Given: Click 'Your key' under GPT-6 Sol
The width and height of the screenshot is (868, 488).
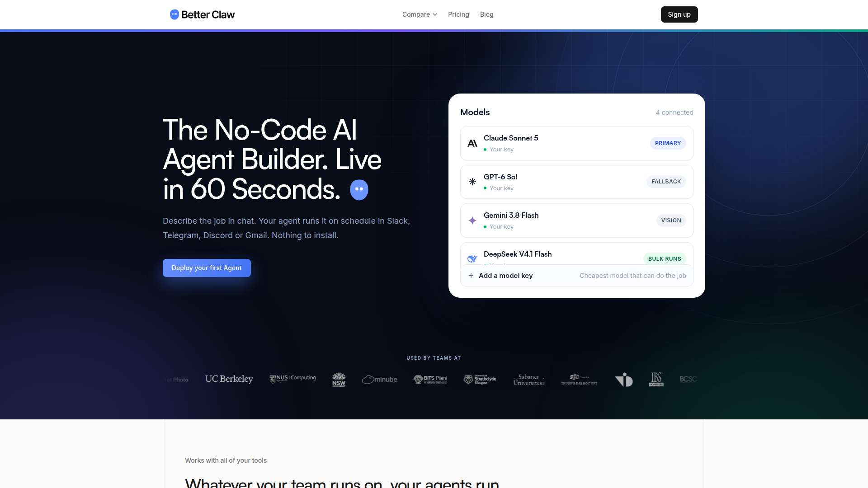Looking at the screenshot, I should click(501, 188).
